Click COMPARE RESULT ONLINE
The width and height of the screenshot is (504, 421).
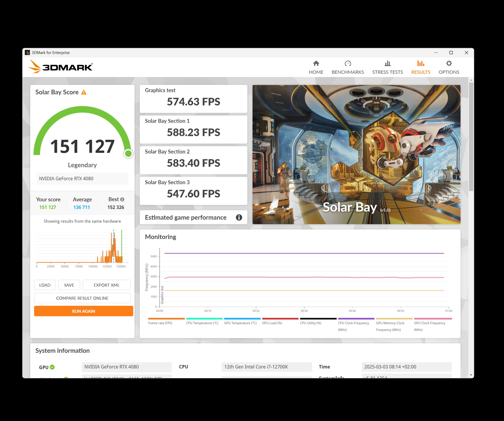pyautogui.click(x=82, y=298)
